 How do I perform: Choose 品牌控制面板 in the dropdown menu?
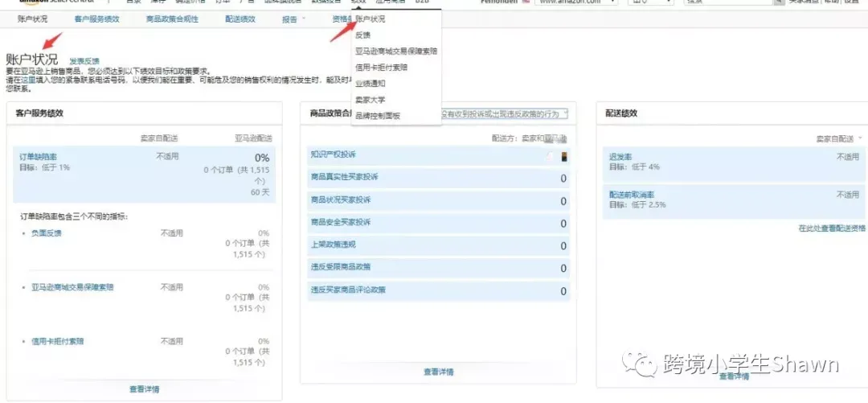click(x=378, y=116)
